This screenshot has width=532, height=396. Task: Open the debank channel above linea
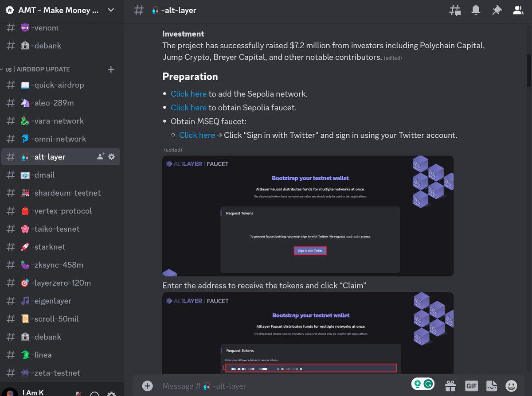60,337
